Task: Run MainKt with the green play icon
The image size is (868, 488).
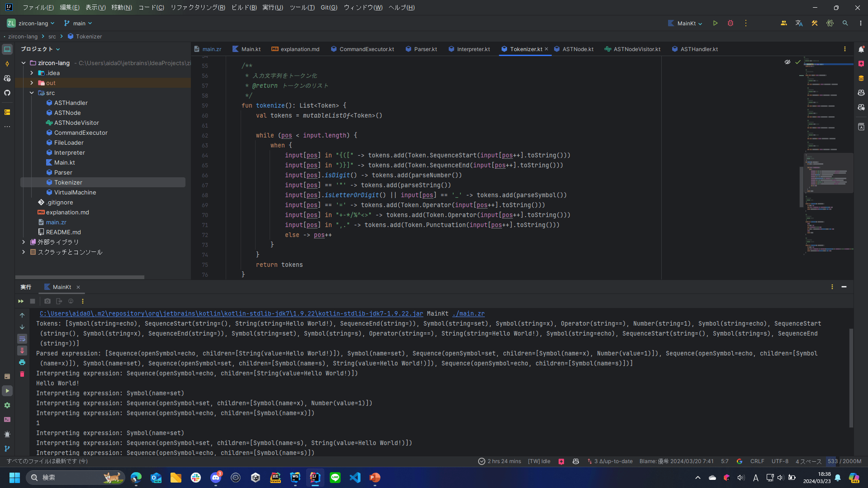Action: 715,23
